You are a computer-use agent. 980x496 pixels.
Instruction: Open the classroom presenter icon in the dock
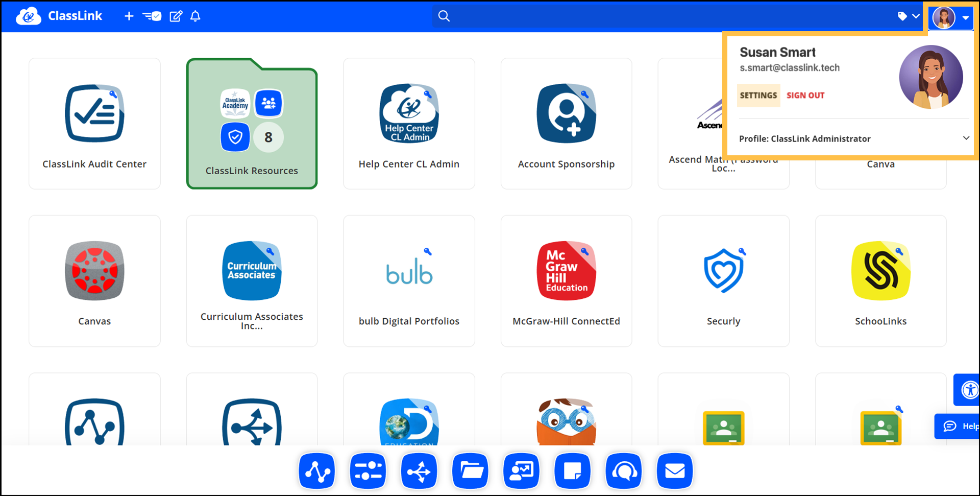(521, 471)
